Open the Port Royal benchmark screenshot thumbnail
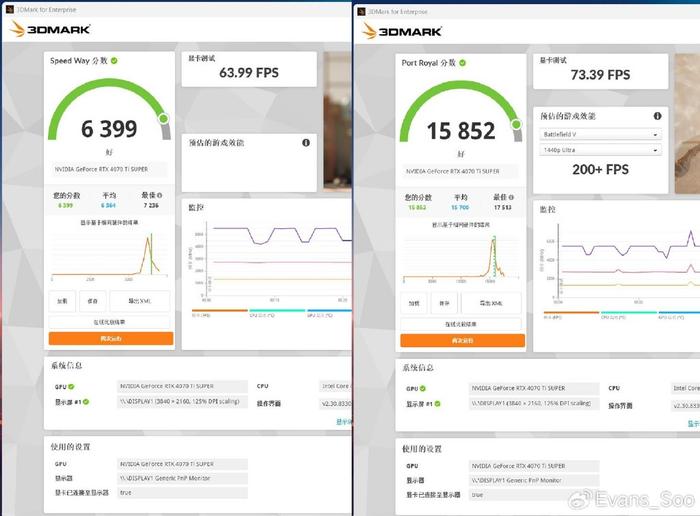Image resolution: width=700 pixels, height=516 pixels. click(x=688, y=124)
